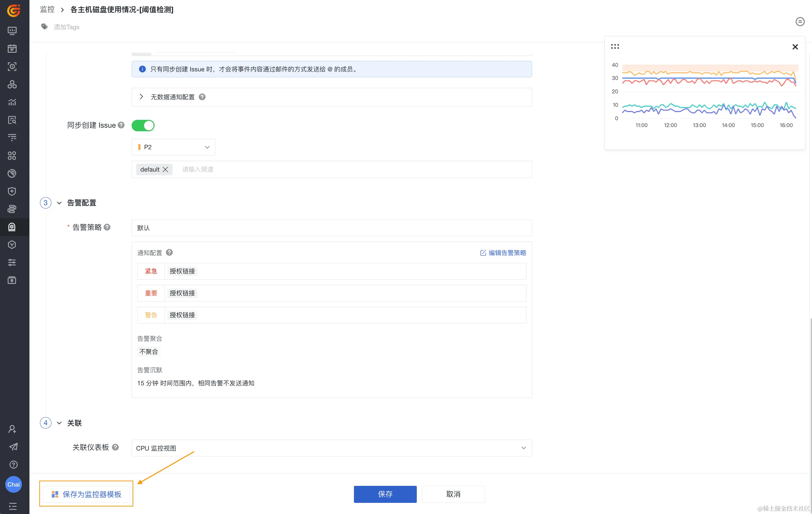This screenshot has width=812, height=514.
Task: Click the 保存 button
Action: [x=385, y=494]
